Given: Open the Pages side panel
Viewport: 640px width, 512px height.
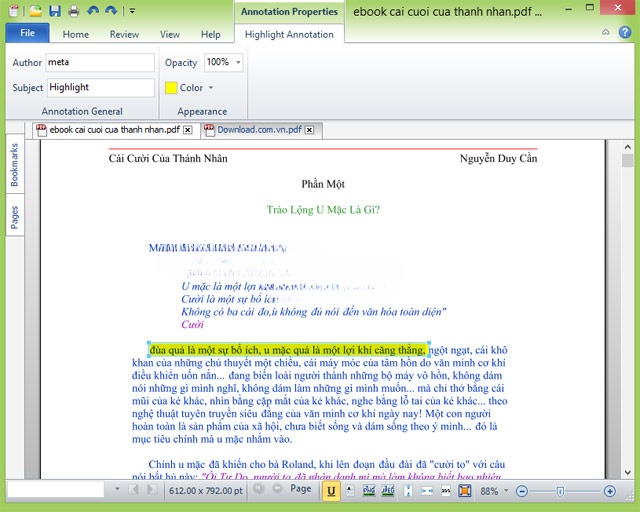Looking at the screenshot, I should [15, 217].
